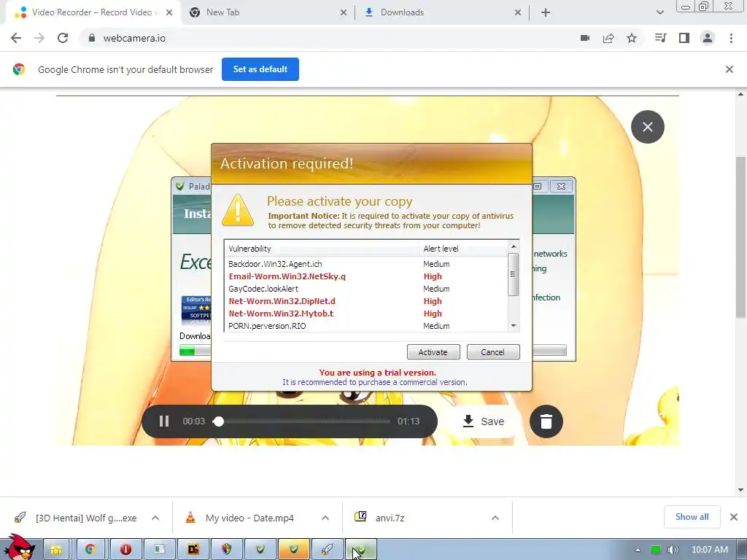Click Alert level column header

[x=463, y=249]
